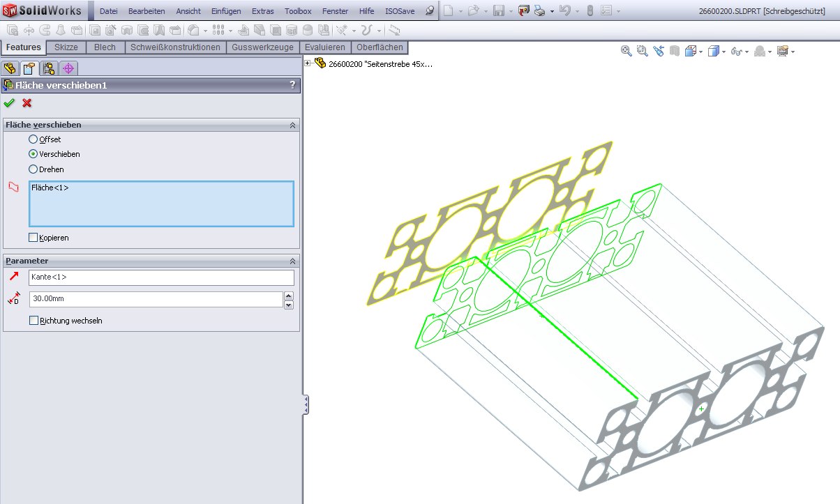Open the display style dropdown arrow
The width and height of the screenshot is (840, 504).
[x=723, y=52]
